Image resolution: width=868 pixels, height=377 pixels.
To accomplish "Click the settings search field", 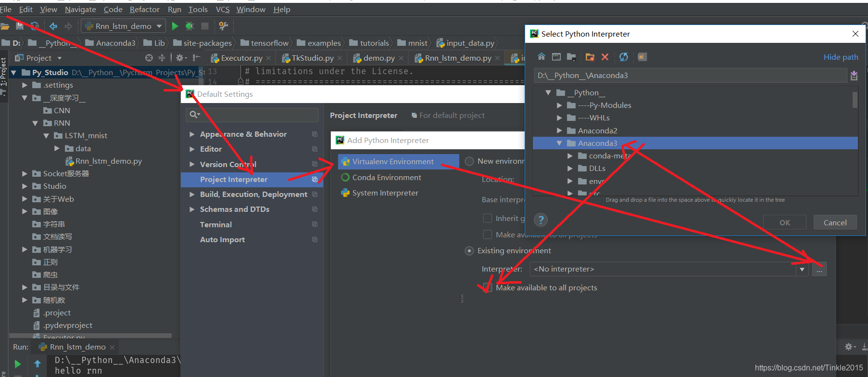I will coord(252,115).
